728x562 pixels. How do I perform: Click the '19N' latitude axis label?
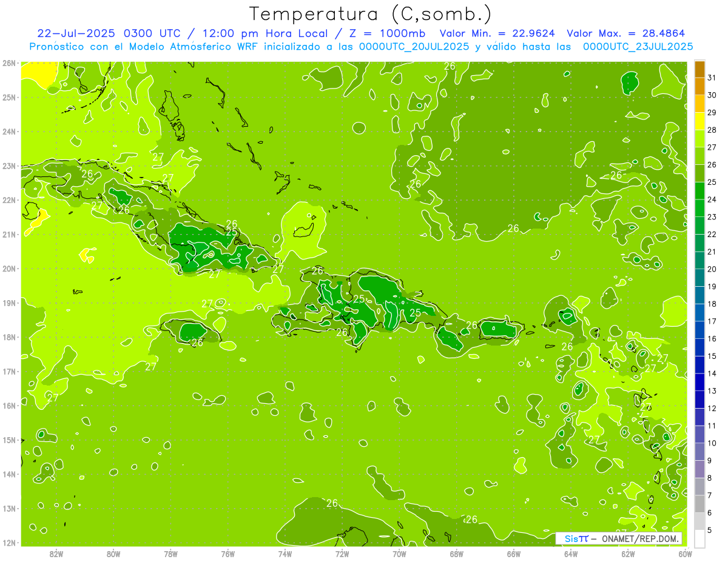pos(8,303)
